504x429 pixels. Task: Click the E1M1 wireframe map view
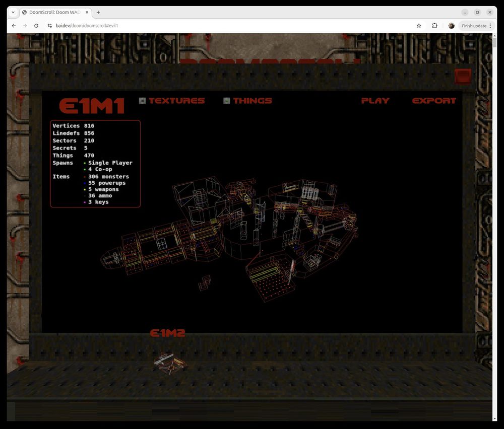coord(229,239)
